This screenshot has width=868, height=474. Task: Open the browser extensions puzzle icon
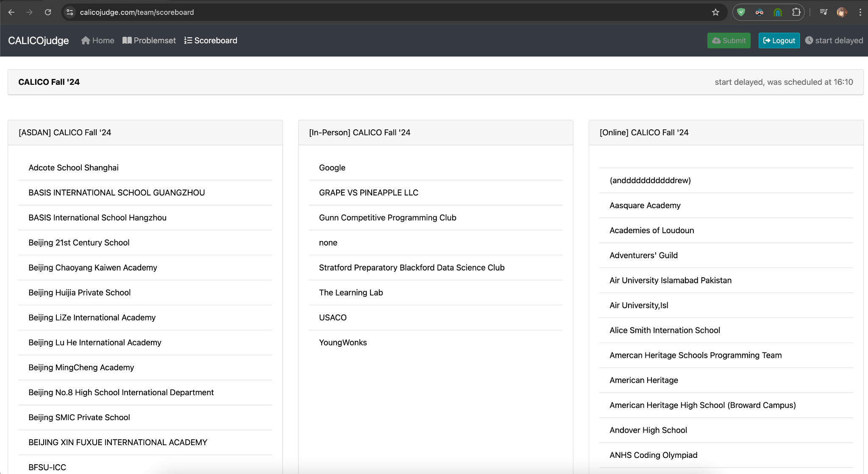click(x=796, y=12)
